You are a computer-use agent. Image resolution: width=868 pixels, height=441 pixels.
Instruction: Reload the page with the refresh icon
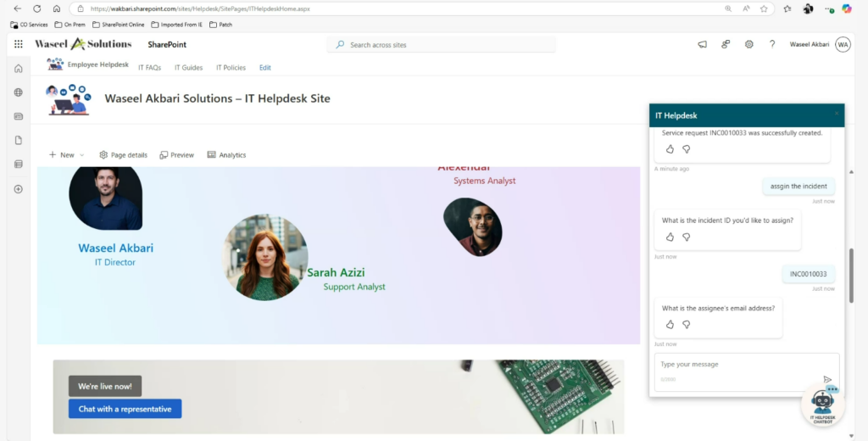37,8
